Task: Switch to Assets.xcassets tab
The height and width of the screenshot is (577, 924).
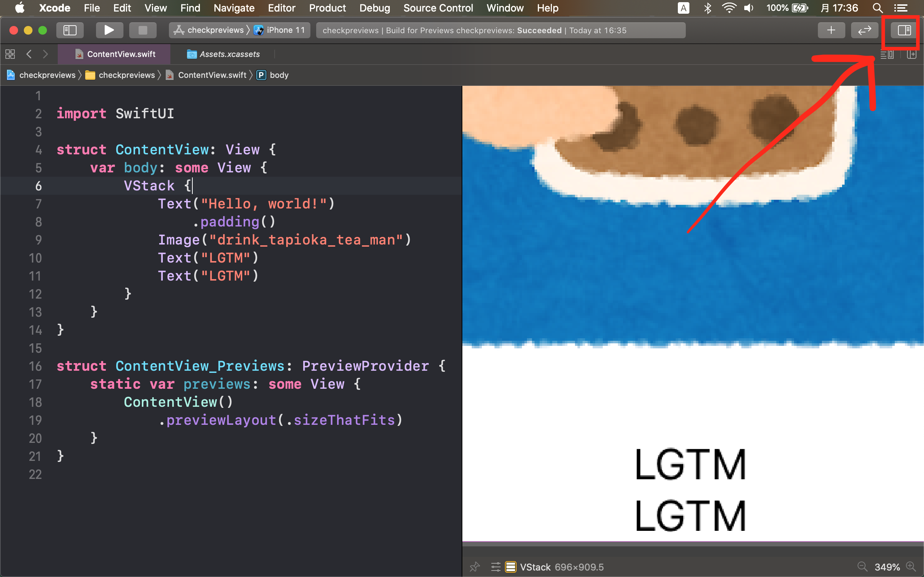Action: (224, 54)
